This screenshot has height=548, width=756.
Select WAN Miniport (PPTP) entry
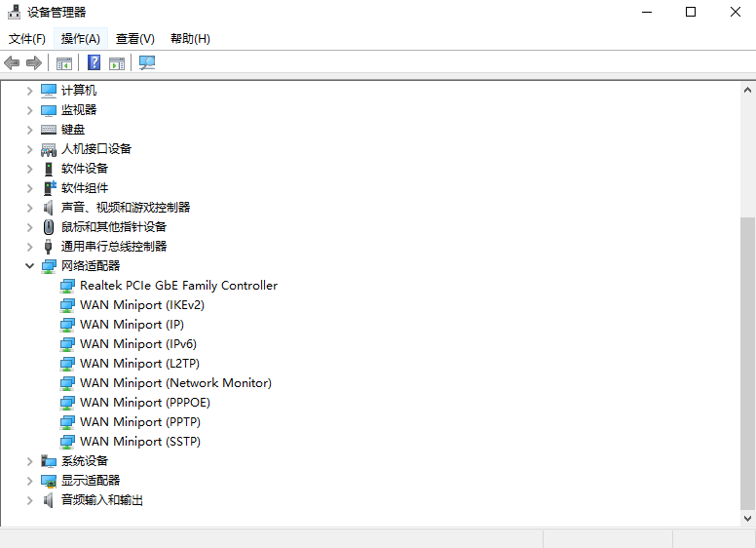click(140, 421)
